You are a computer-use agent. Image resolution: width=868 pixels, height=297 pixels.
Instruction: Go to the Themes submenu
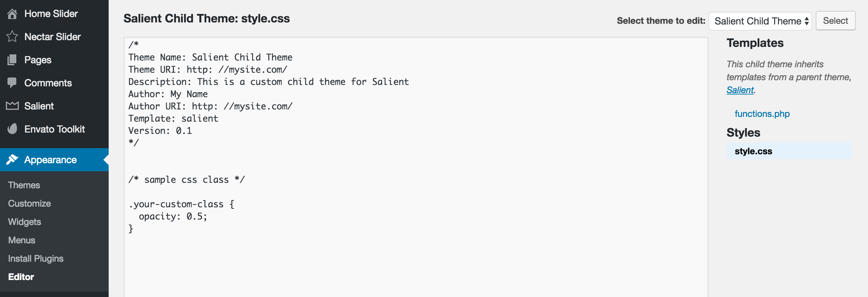click(x=24, y=185)
